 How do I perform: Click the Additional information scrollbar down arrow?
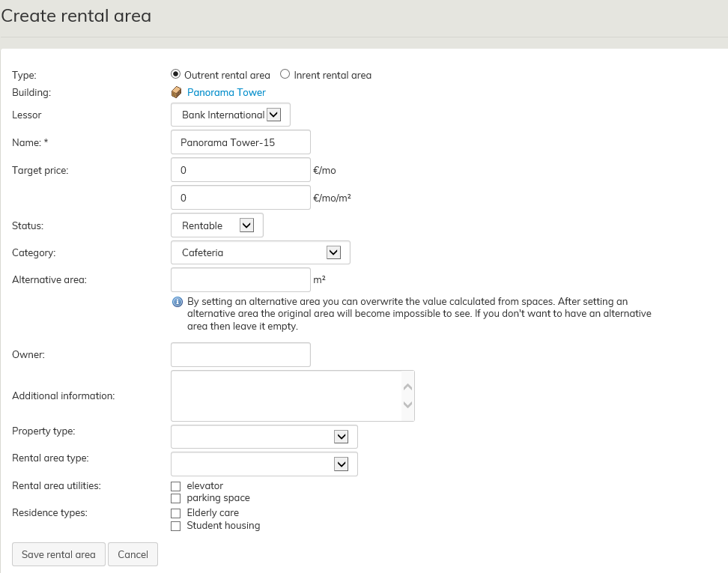[x=407, y=404]
